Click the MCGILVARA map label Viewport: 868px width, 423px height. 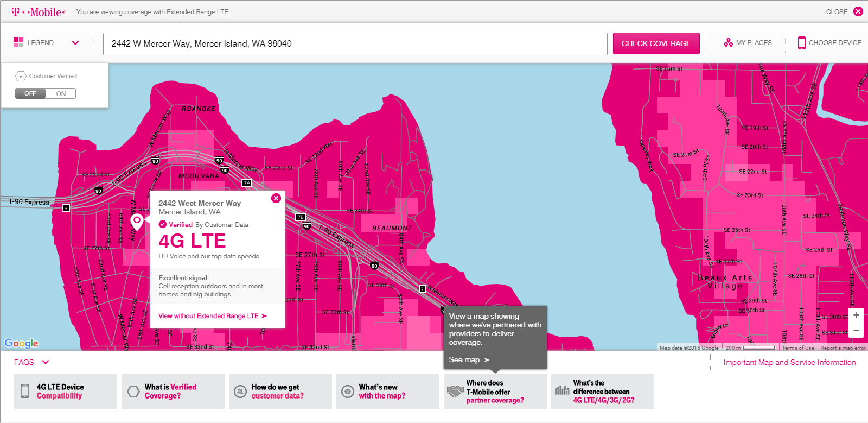pos(199,176)
